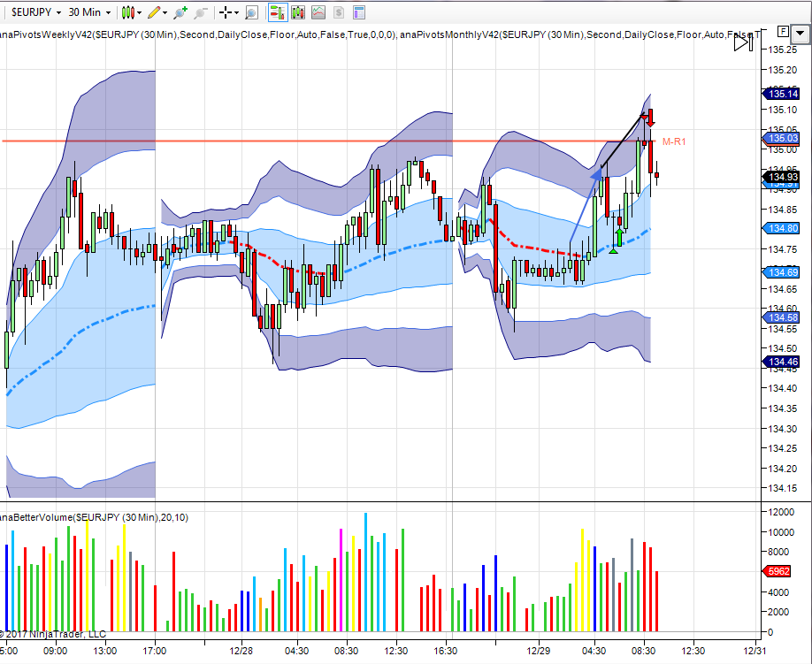Image resolution: width=812 pixels, height=664 pixels.
Task: Expand the chart style dropdown arrow
Action: click(x=139, y=13)
